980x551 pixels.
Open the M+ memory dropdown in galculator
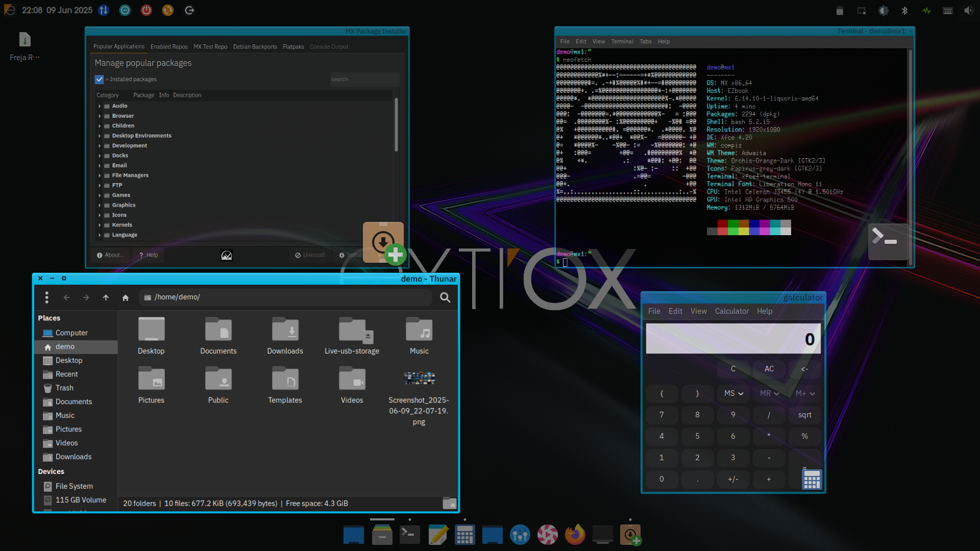[804, 393]
